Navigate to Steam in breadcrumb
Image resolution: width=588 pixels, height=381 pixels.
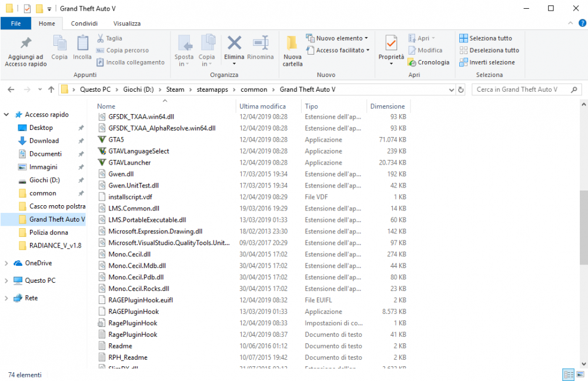click(175, 89)
